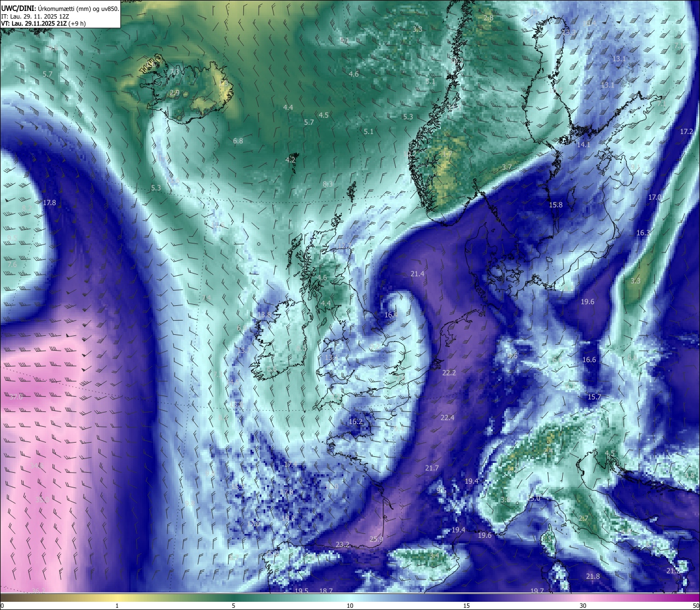
Task: Click the 2.9 value over Iceland
Action: pos(174,93)
